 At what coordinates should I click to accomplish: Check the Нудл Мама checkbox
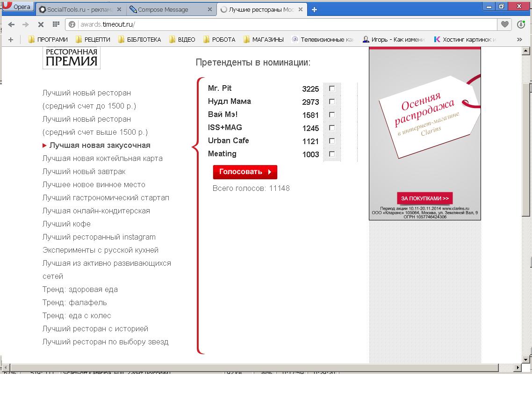[x=332, y=102]
